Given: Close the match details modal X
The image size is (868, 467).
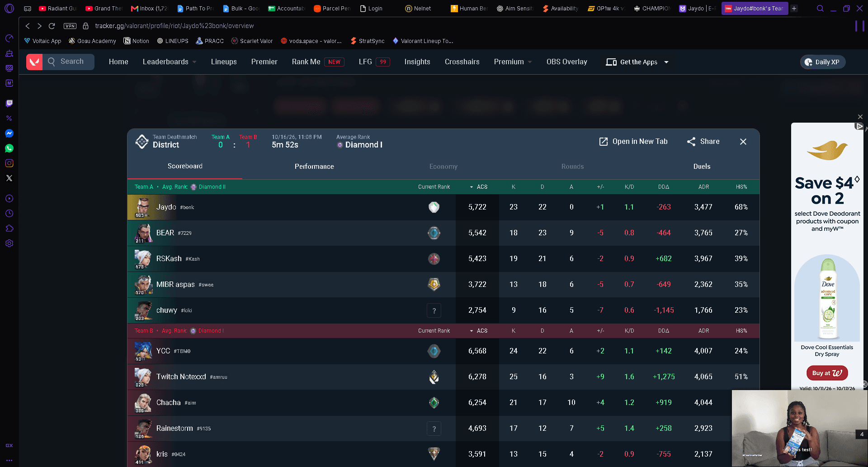Looking at the screenshot, I should tap(743, 142).
